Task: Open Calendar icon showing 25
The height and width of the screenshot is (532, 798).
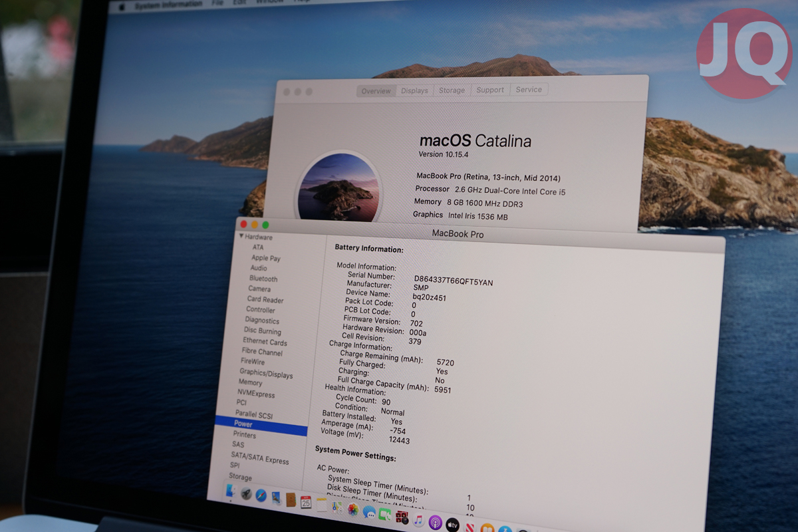Action: [306, 503]
